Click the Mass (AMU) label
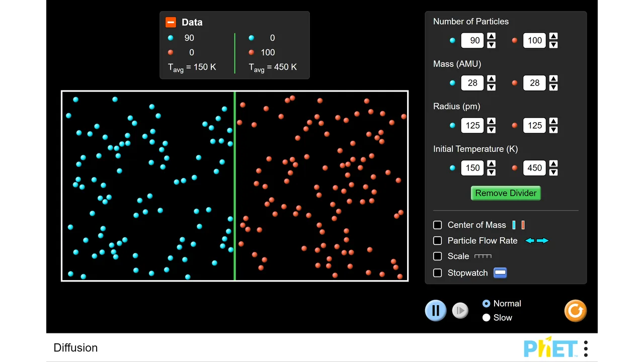Viewport: 644px width, 362px height. (457, 64)
